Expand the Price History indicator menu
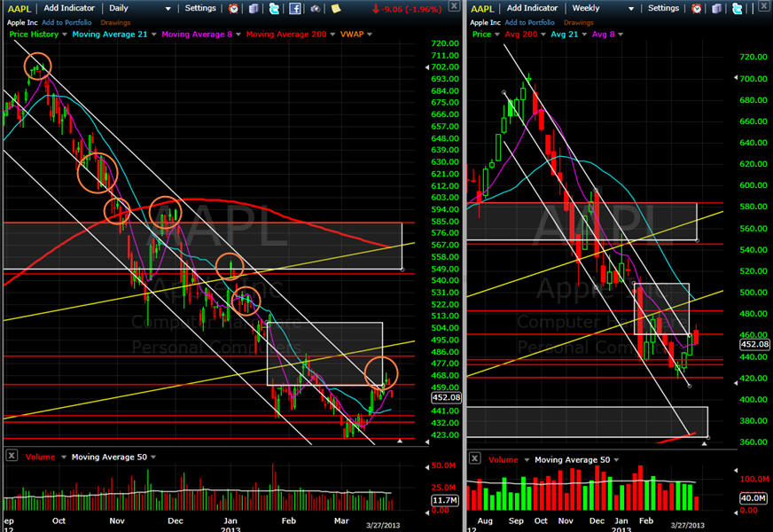 (x=64, y=35)
